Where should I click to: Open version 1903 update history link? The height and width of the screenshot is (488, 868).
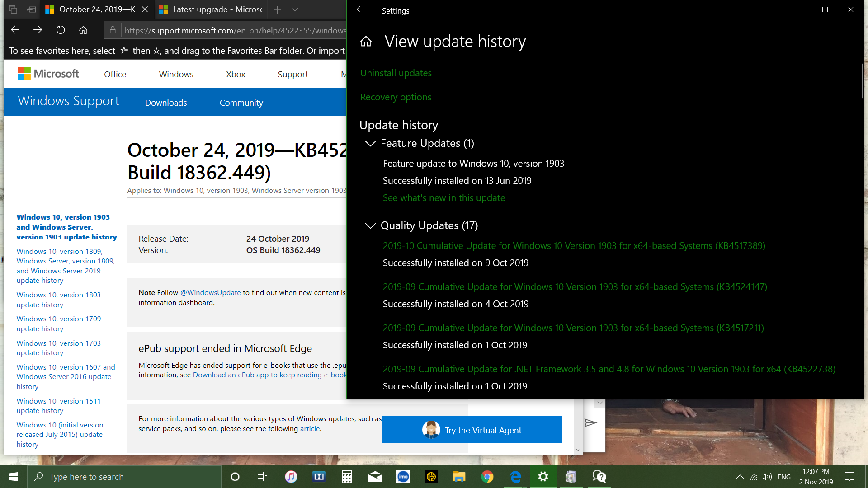(x=66, y=227)
